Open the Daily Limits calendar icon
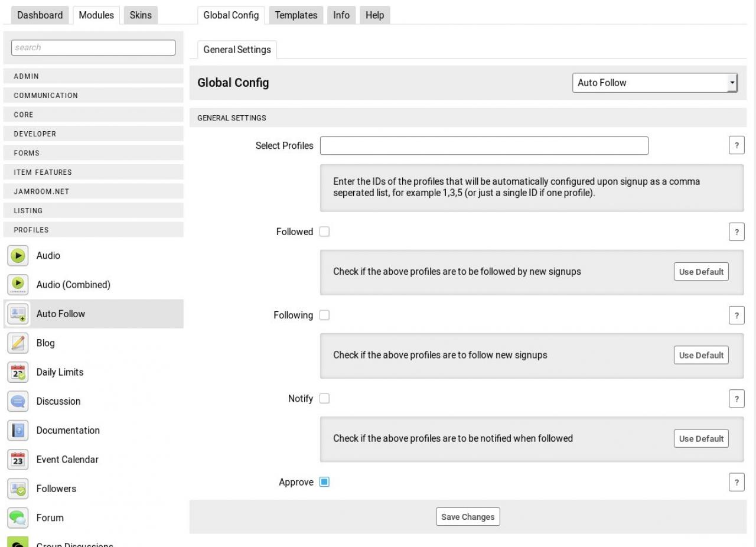This screenshot has height=547, width=756. (18, 372)
